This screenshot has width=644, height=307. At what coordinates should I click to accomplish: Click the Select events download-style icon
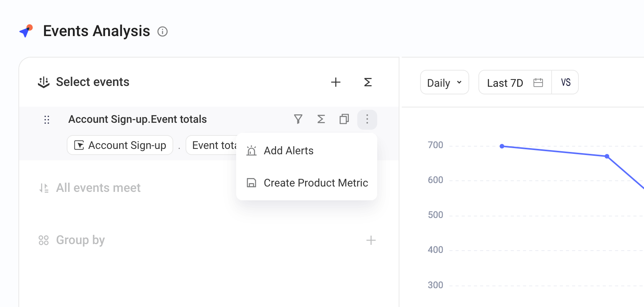coord(44,82)
